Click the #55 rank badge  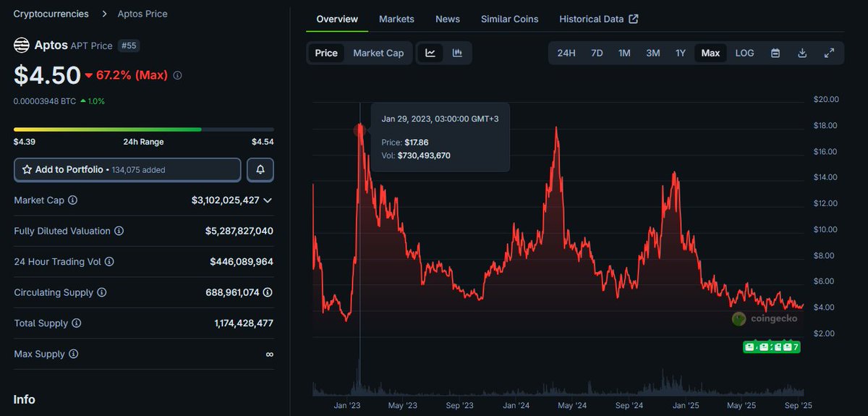pos(128,46)
